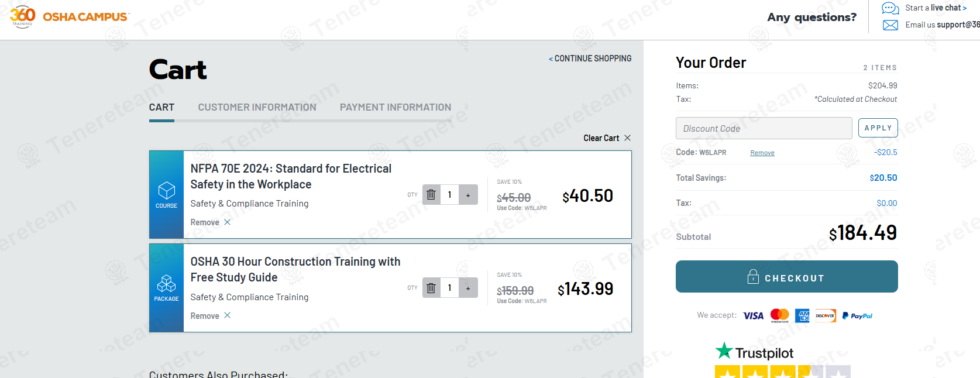Open the Payment Information tab
Image resolution: width=980 pixels, height=378 pixels.
pyautogui.click(x=396, y=107)
